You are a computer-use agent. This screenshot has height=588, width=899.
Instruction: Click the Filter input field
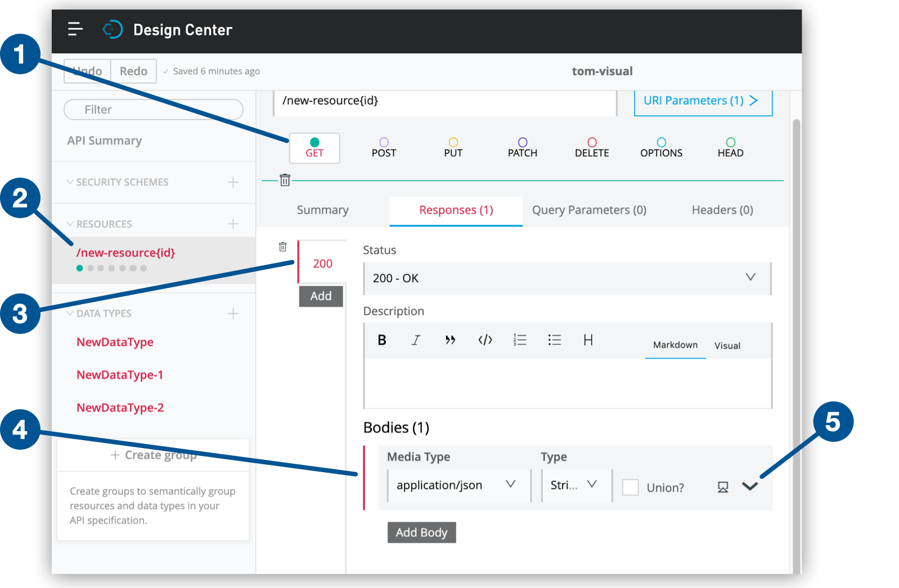click(x=153, y=110)
